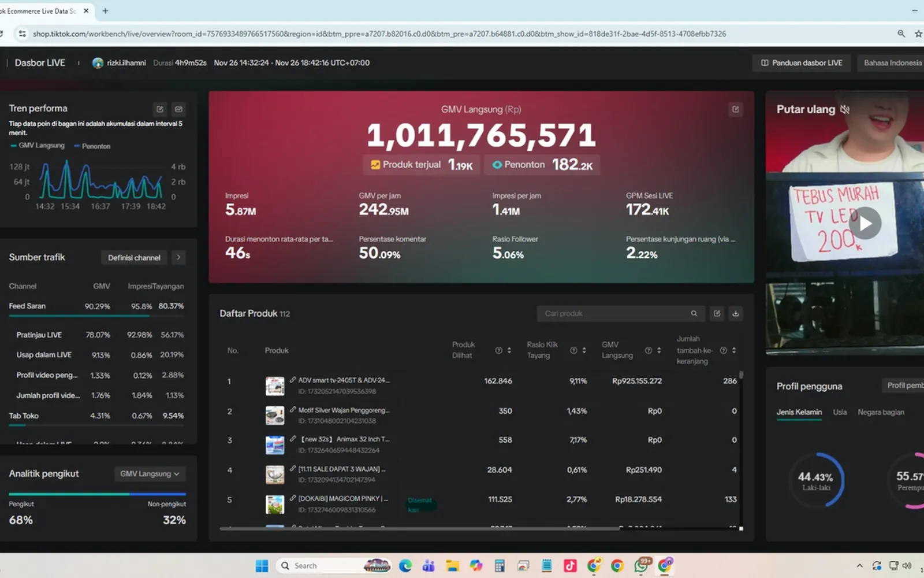
Task: Toggle Penonton legend in trend chart
Action: coord(92,146)
